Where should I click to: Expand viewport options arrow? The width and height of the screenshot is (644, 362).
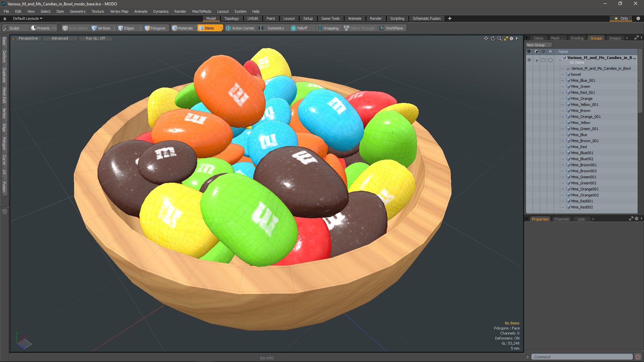[517, 39]
